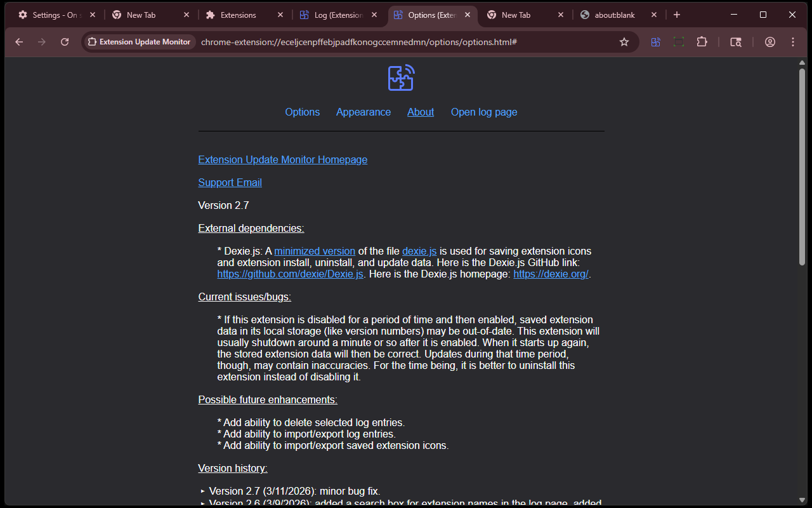Switch to the first New Tab
Screen dimensions: 812x508
[150, 15]
